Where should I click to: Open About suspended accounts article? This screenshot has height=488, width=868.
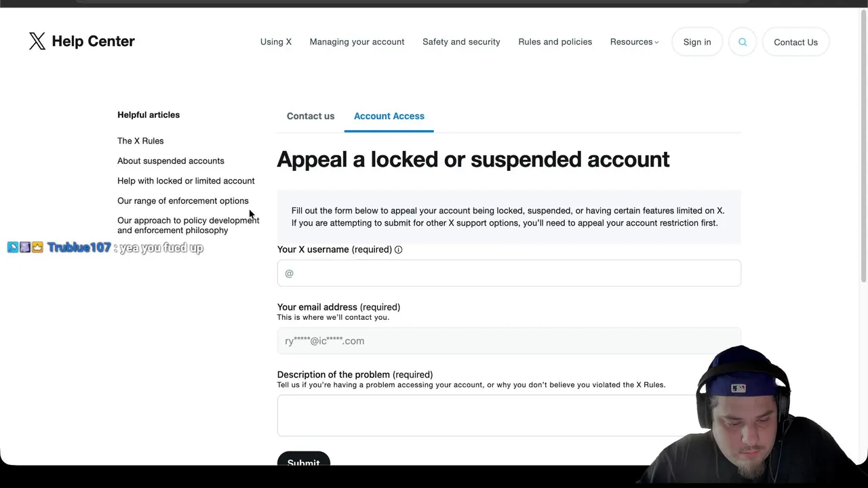[171, 161]
